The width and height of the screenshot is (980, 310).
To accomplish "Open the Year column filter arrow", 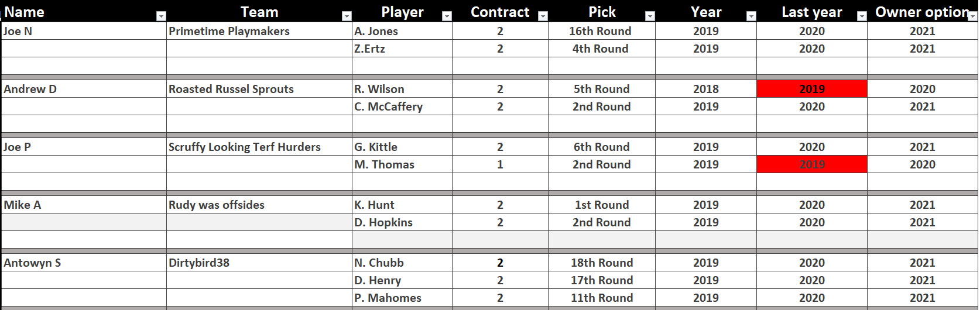I will point(751,16).
